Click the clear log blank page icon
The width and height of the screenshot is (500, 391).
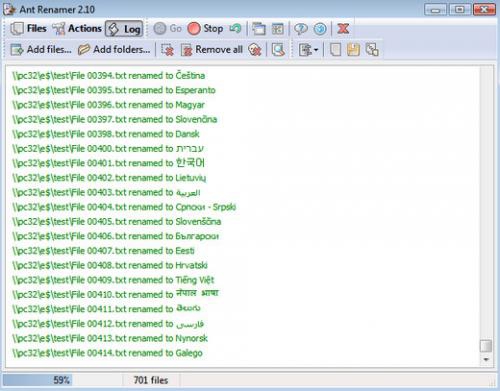pos(335,50)
